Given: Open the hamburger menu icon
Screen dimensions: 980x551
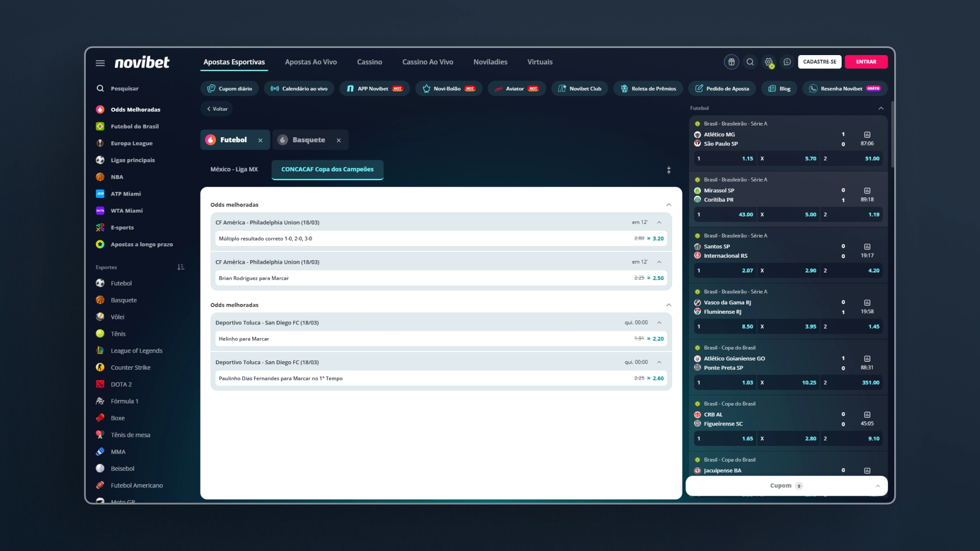Looking at the screenshot, I should click(100, 63).
